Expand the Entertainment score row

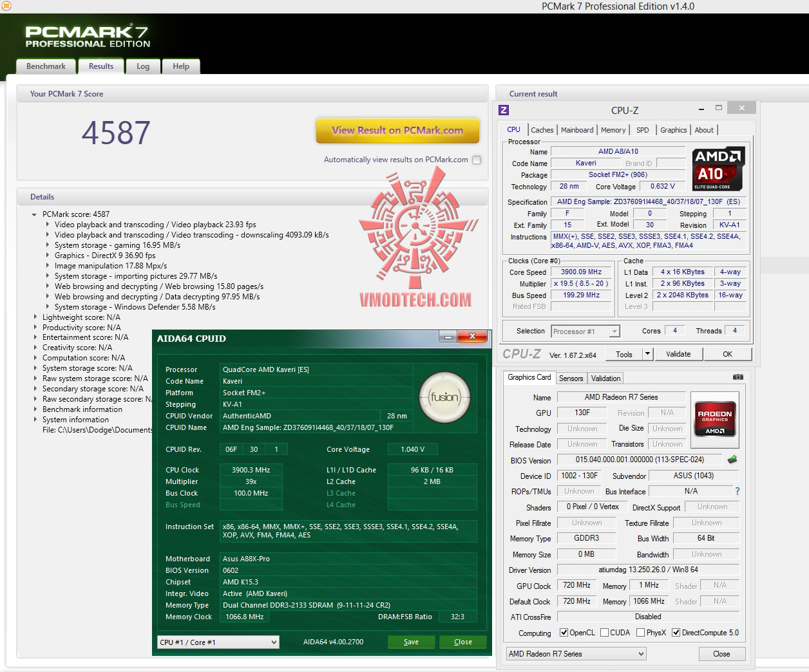(35, 337)
